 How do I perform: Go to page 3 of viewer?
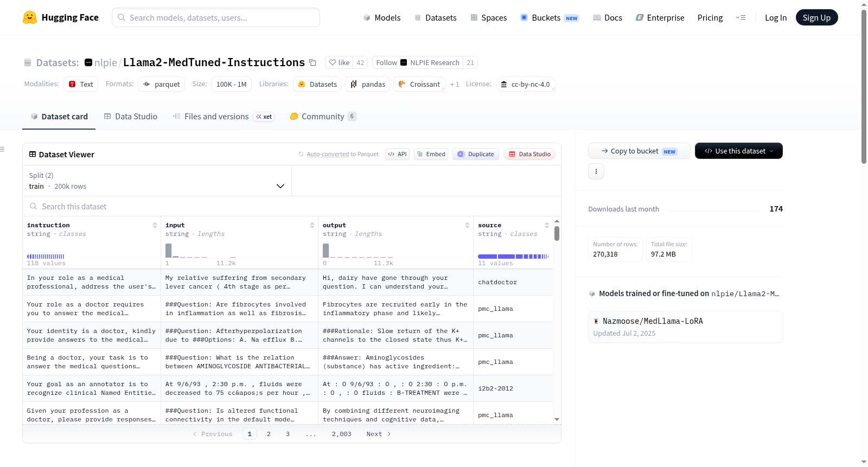pyautogui.click(x=288, y=434)
